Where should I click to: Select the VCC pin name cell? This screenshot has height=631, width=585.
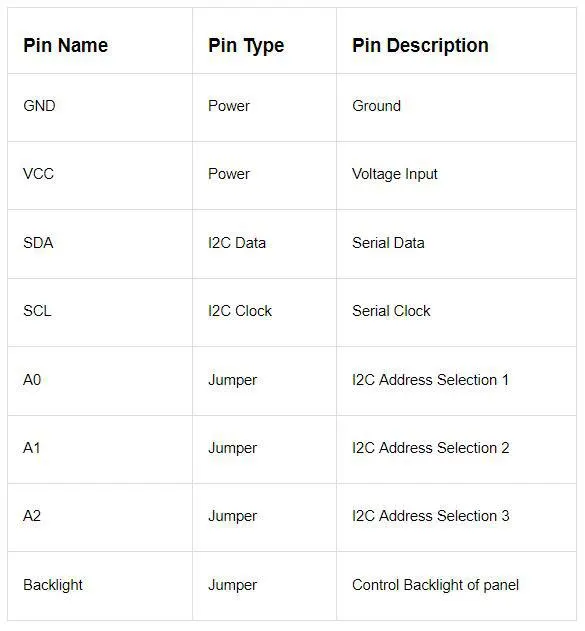(x=100, y=175)
